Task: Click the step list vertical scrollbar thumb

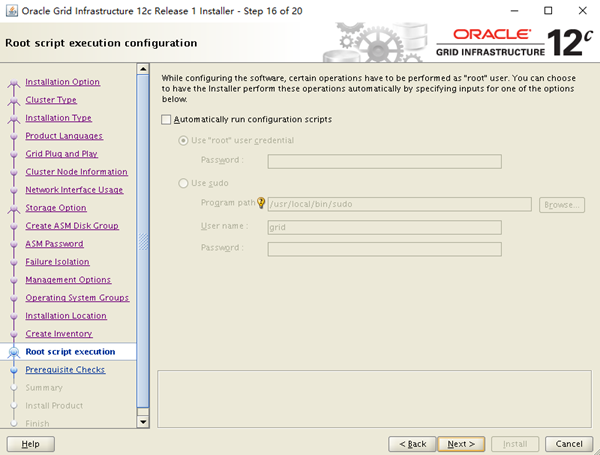Action: tap(143, 241)
